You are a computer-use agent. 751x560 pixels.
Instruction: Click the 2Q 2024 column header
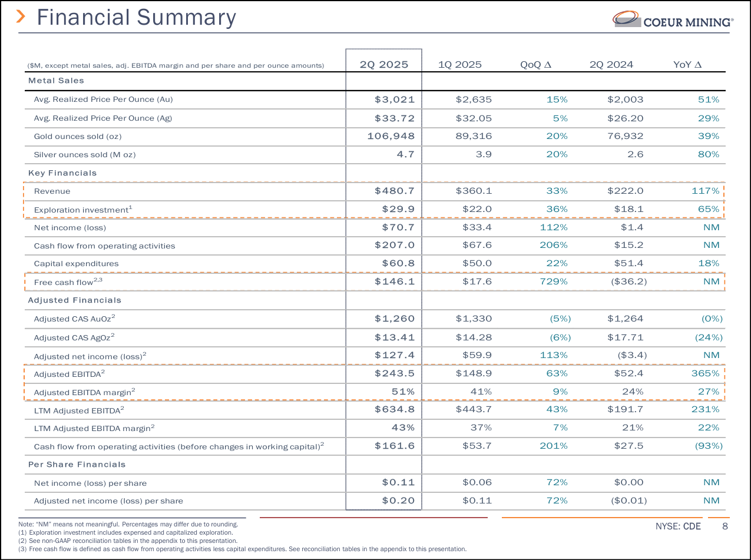coord(611,65)
